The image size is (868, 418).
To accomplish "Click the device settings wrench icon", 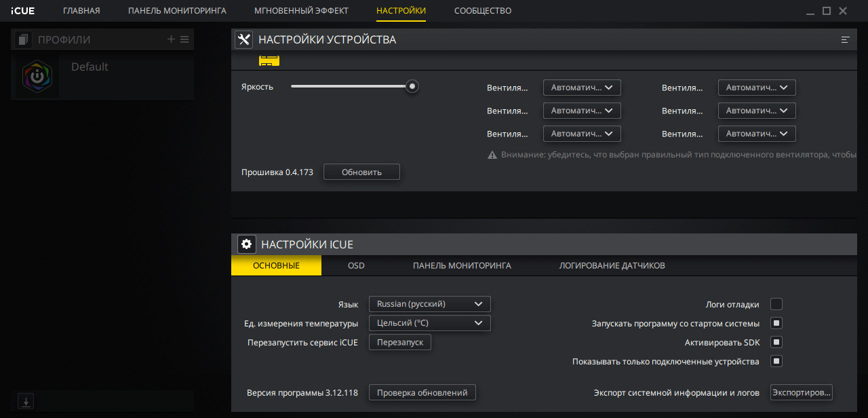I will click(243, 39).
